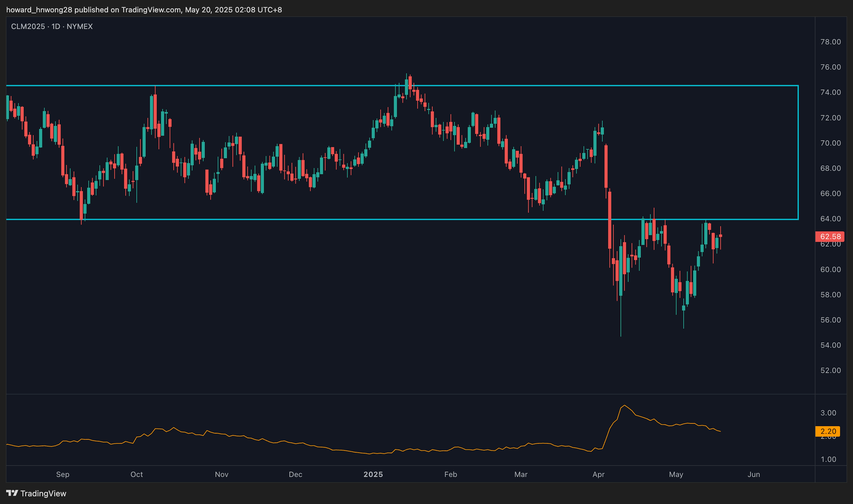Viewport: 853px width, 504px height.
Task: Click the 52.00 price axis label
Action: tap(830, 371)
